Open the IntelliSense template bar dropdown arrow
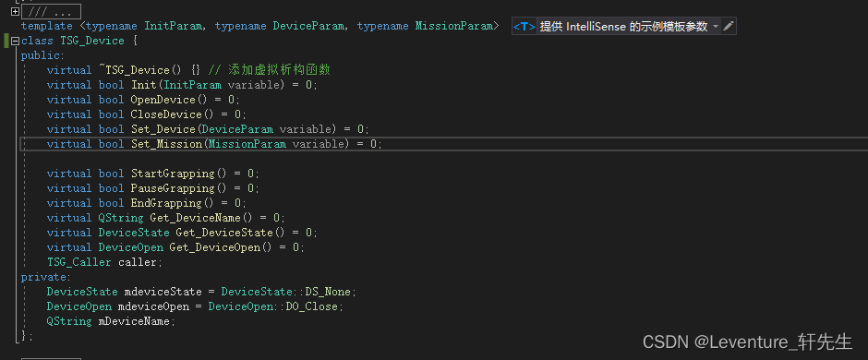The width and height of the screenshot is (868, 360). 716,27
